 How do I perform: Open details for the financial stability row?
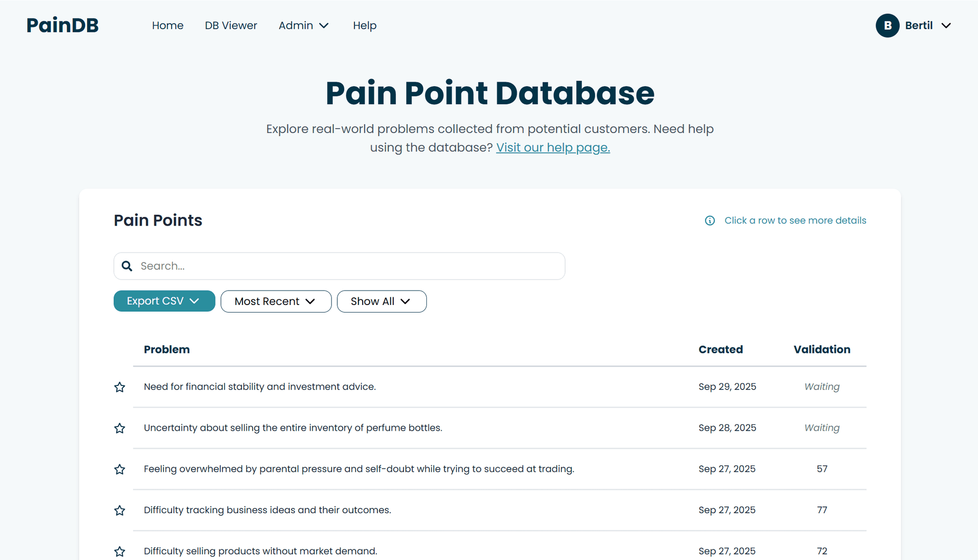click(407, 387)
